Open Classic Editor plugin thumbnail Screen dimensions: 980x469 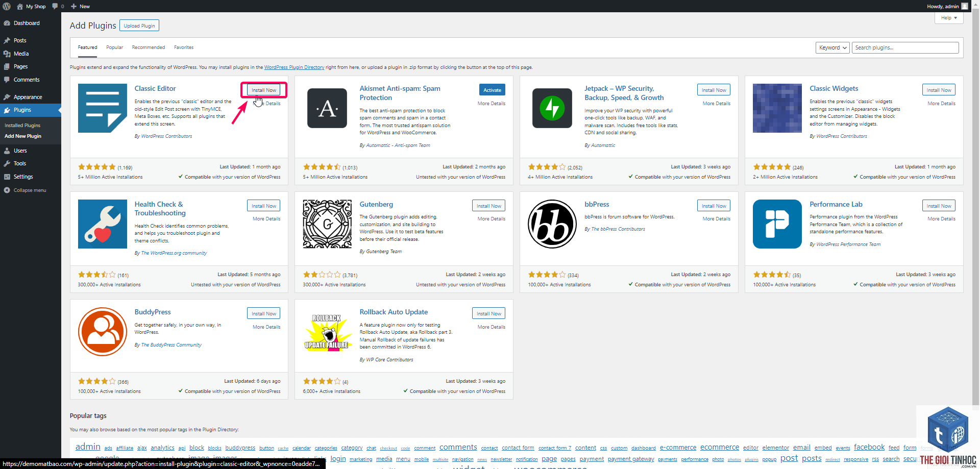[x=103, y=108]
